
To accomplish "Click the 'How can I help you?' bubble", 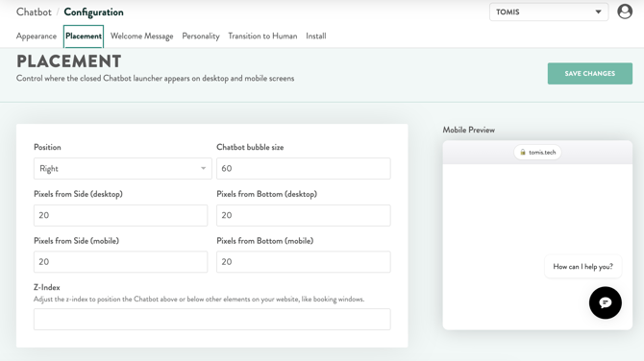I will [582, 267].
